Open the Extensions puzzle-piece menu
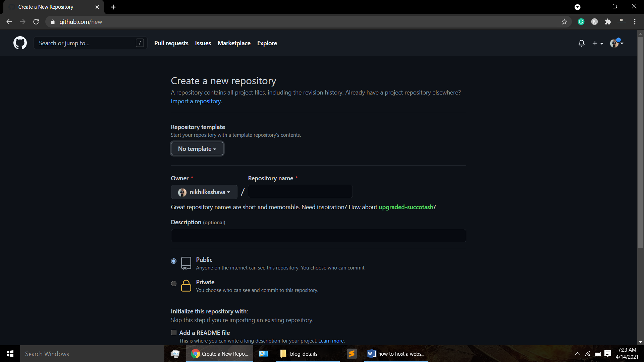The image size is (644, 362). tap(608, 22)
